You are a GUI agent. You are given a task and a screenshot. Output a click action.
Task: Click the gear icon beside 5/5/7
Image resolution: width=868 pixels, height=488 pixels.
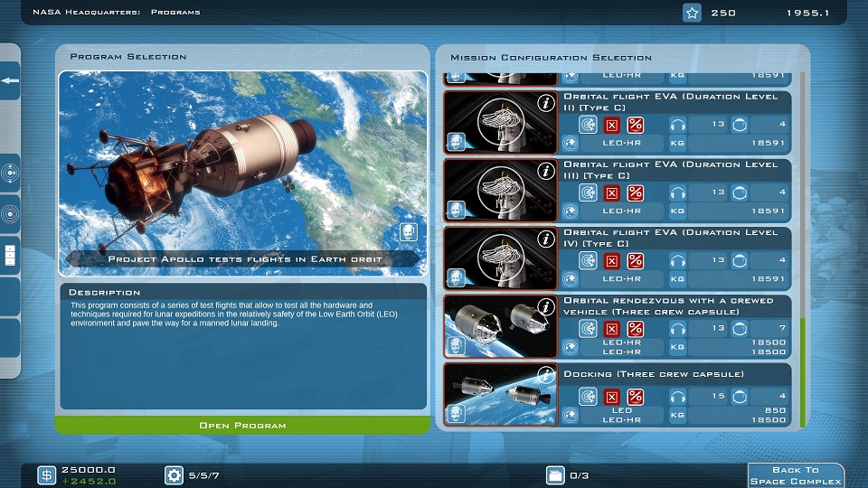(x=174, y=474)
